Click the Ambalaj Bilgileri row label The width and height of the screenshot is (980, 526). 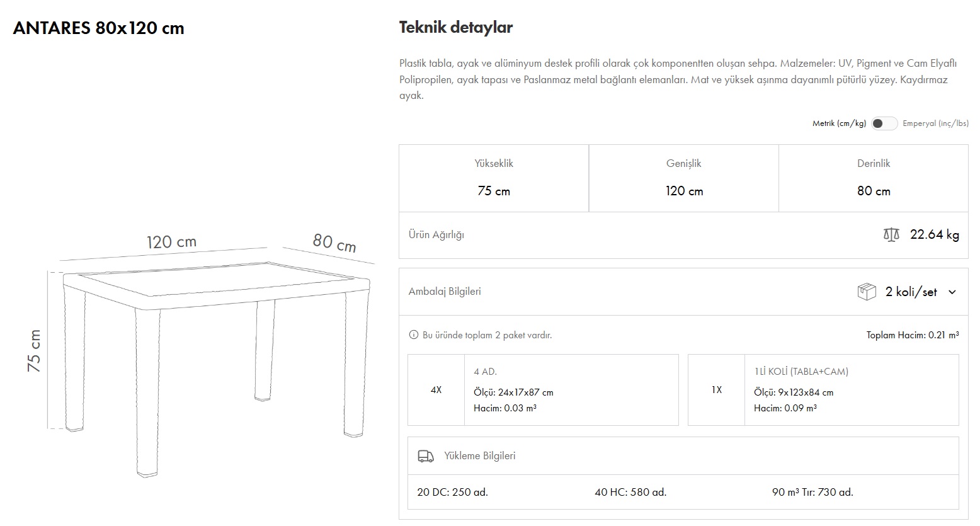[x=445, y=292]
